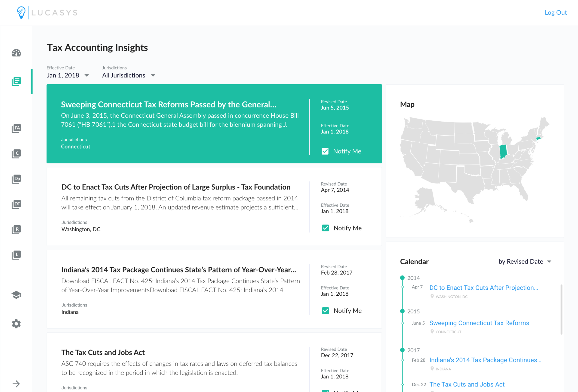This screenshot has height=392, width=578.
Task: Uncheck Notify Me on Connecticut article
Action: (325, 151)
